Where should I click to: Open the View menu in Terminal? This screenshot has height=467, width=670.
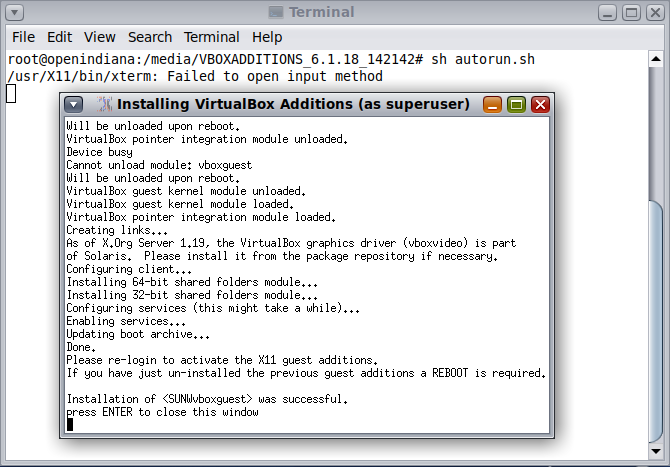(x=100, y=37)
